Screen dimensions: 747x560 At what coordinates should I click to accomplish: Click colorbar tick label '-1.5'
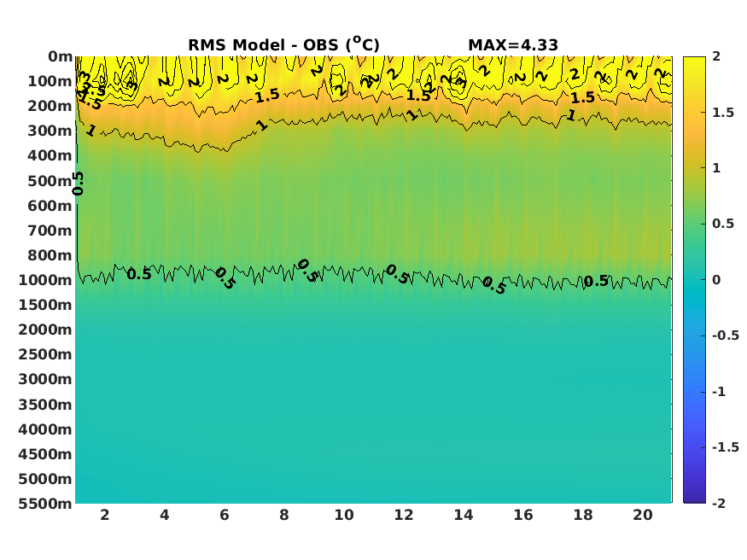click(725, 447)
